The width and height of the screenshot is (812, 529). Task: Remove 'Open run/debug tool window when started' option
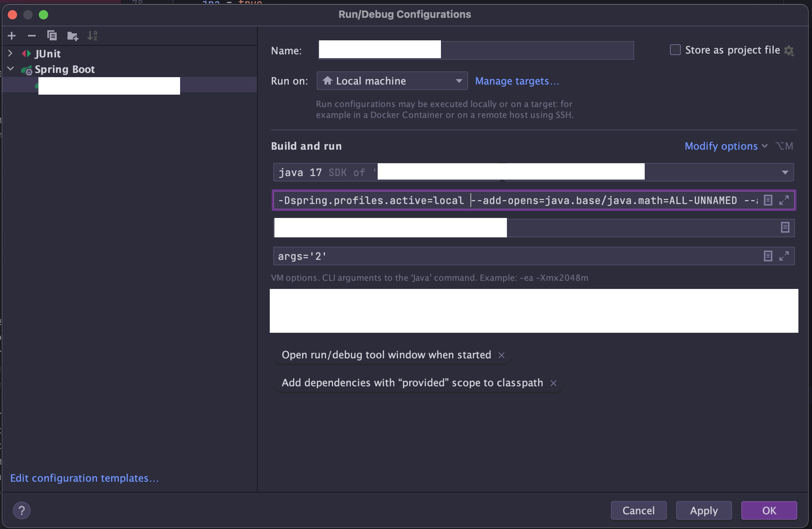coord(501,355)
